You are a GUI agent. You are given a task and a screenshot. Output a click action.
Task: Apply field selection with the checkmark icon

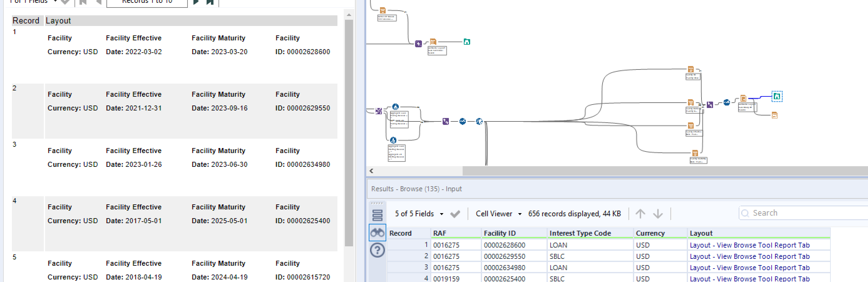tap(455, 213)
